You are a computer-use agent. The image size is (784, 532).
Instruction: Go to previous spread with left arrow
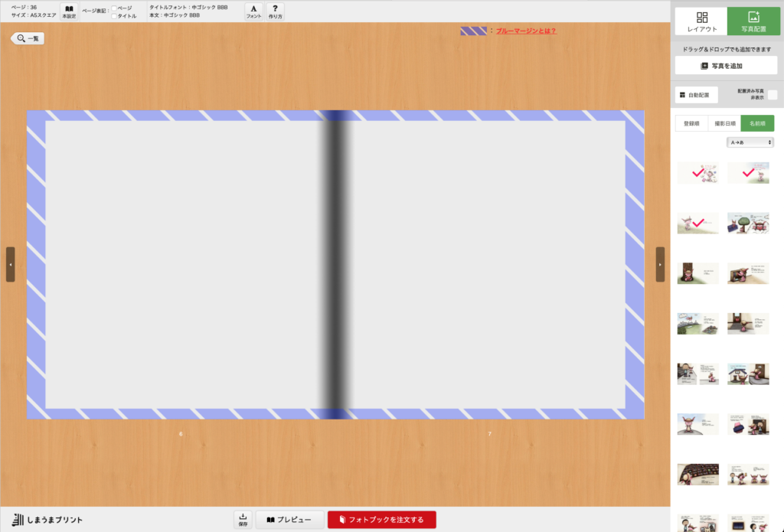coord(10,264)
